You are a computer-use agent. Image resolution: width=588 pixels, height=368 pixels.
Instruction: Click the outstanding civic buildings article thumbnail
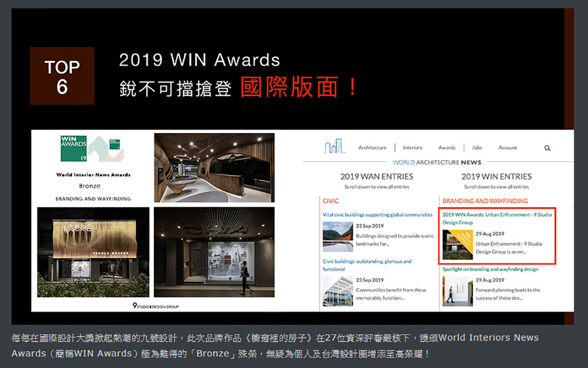point(338,291)
